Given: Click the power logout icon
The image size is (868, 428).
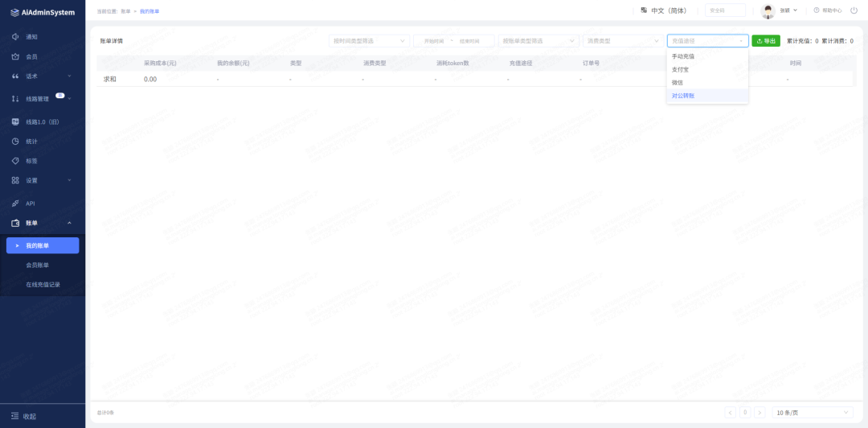Looking at the screenshot, I should (x=854, y=10).
